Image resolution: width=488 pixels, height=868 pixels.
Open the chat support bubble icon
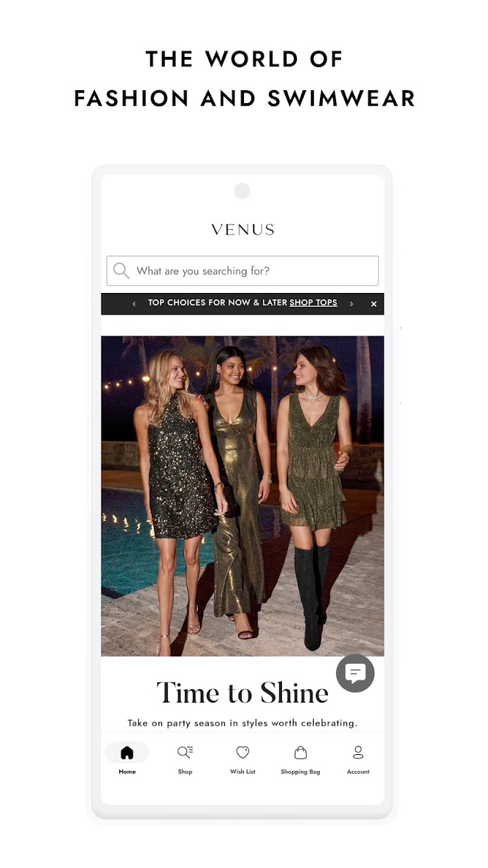355,673
